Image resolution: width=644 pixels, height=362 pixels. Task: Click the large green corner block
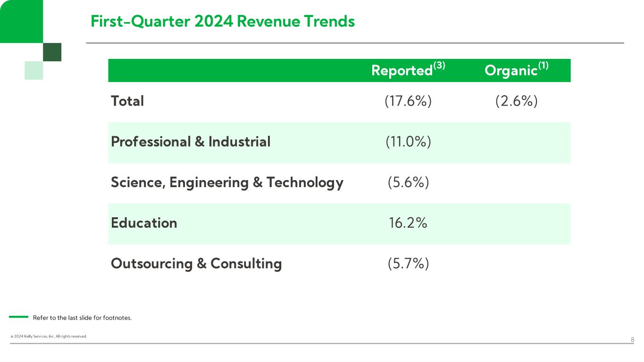(21, 21)
